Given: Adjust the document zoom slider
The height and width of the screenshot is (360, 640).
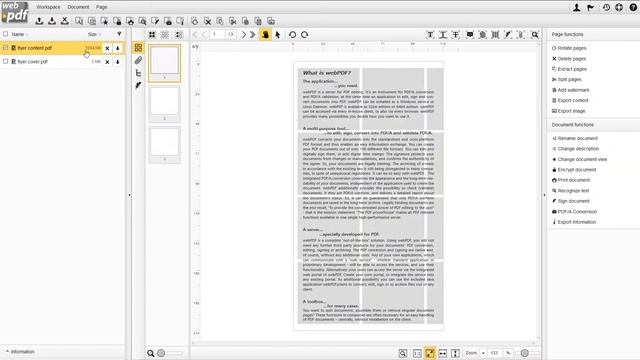Looking at the screenshot, I should click(524, 353).
